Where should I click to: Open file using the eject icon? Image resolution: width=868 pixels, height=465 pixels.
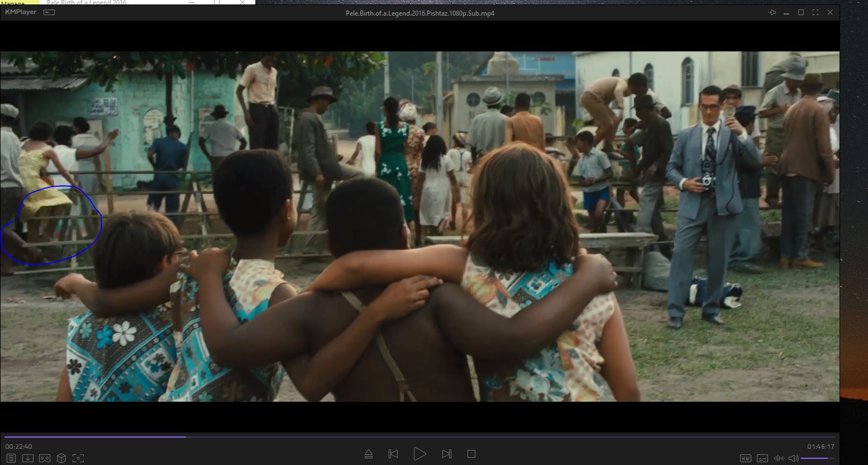[x=369, y=454]
